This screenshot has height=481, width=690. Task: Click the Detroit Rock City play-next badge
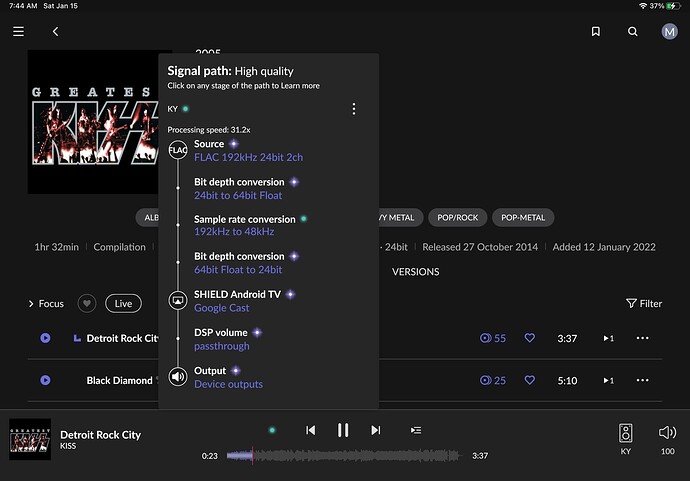tap(609, 338)
